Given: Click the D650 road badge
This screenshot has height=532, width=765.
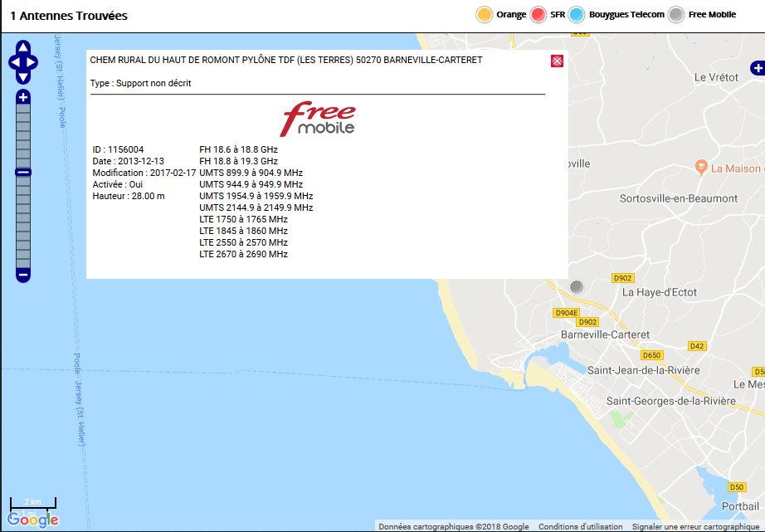Looking at the screenshot, I should point(651,355).
